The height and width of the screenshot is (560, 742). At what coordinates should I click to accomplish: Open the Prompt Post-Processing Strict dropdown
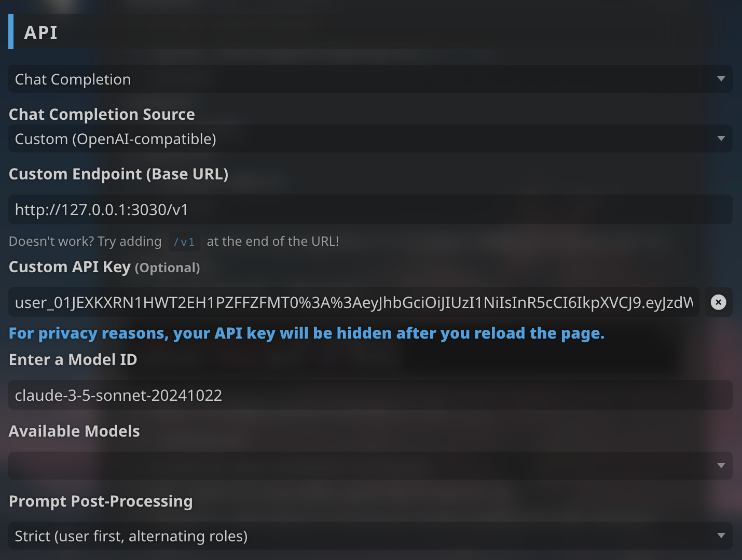pyautogui.click(x=370, y=536)
